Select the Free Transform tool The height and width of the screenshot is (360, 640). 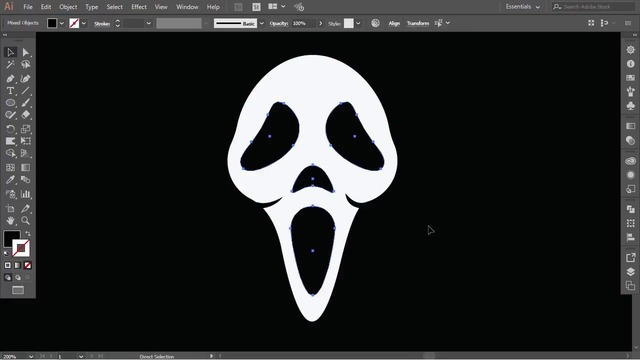pos(25,141)
